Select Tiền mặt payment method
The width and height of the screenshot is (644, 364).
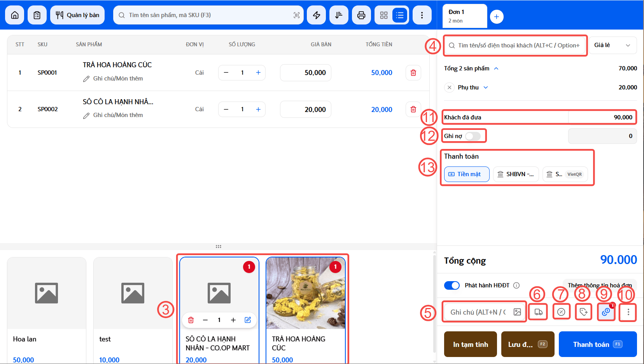pyautogui.click(x=467, y=174)
